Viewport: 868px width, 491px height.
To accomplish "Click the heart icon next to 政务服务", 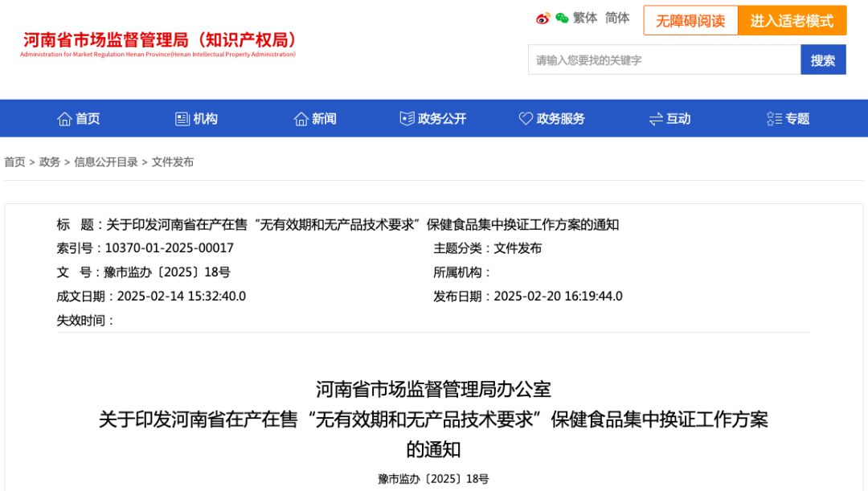I will pos(526,118).
